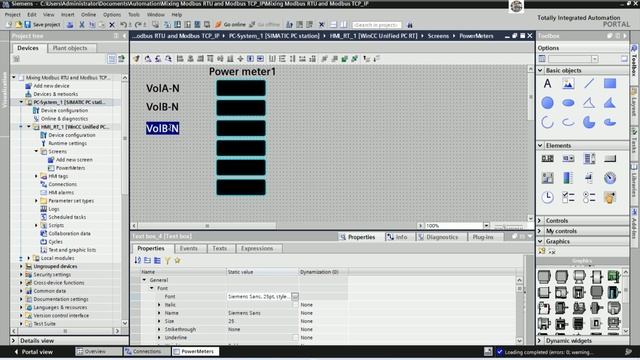
Task: Select the Rectangle tool in Basic objects
Action: tap(610, 84)
